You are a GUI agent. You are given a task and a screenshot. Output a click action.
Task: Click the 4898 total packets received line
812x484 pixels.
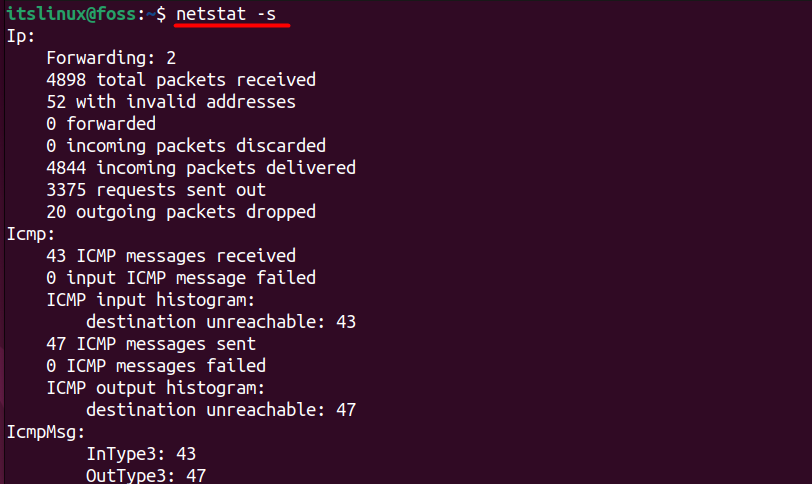181,80
